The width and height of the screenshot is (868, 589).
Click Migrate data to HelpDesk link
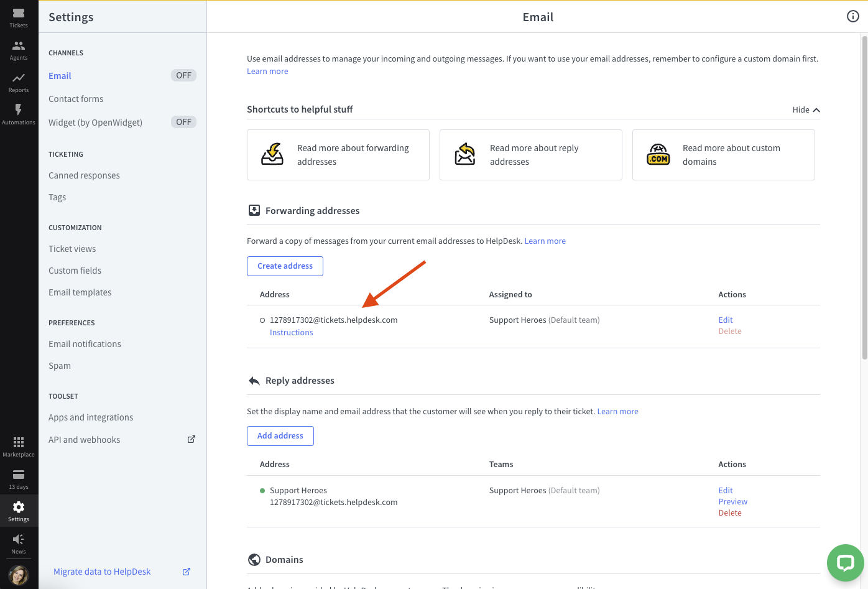(x=102, y=572)
